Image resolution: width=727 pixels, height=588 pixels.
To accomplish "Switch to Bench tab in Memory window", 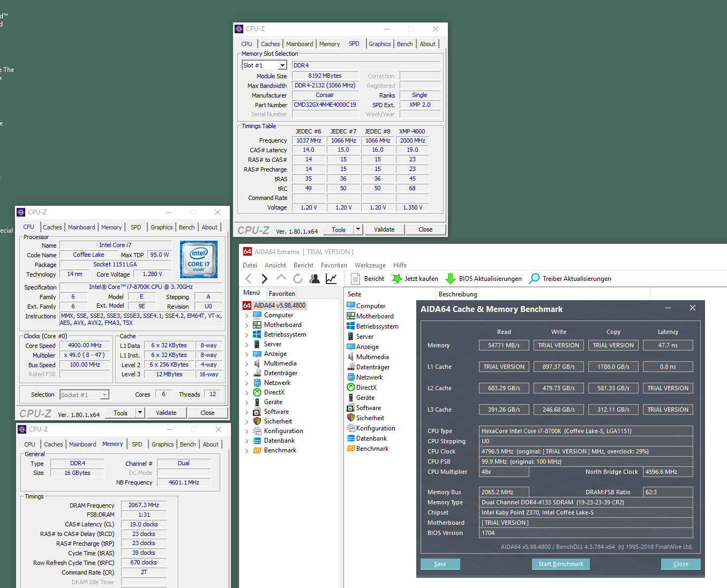I will pos(188,444).
